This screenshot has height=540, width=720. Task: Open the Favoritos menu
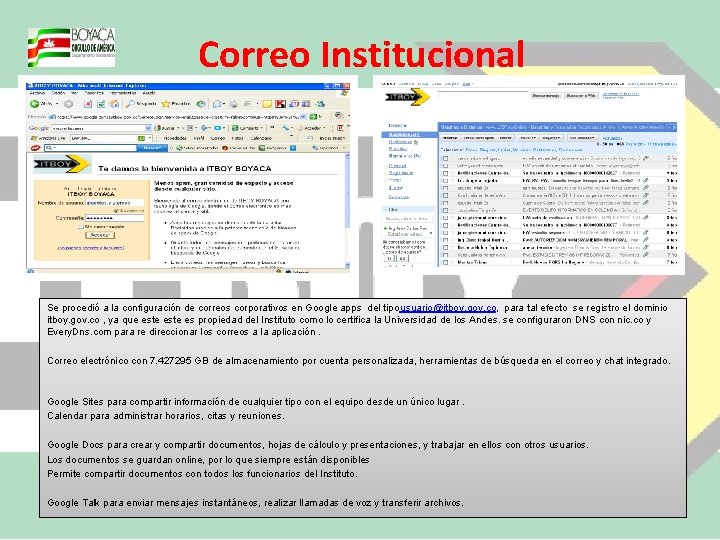(94, 93)
